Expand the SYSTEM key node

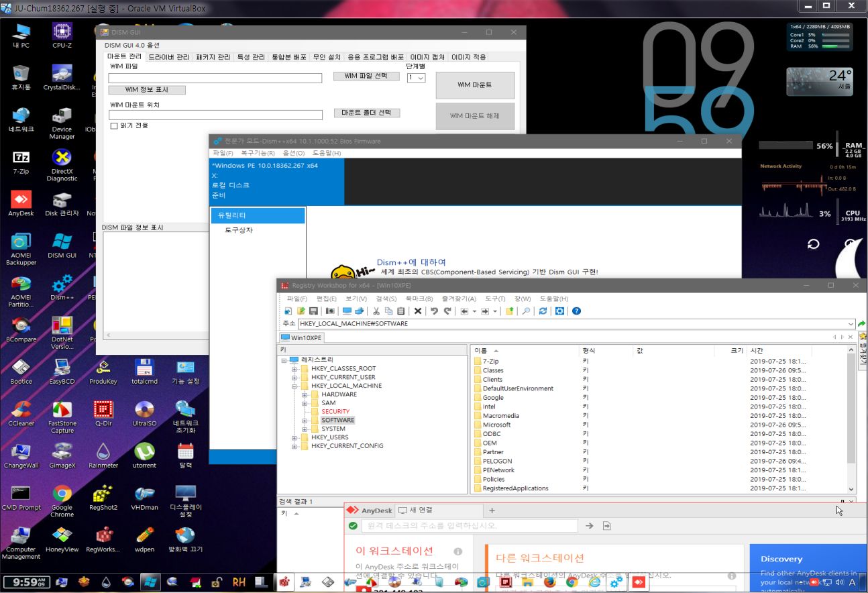tap(305, 429)
